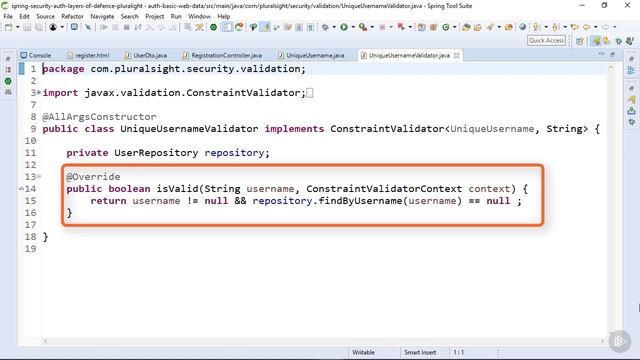The image size is (640, 360).
Task: Open the new class type dropdown arrow
Action: click(x=454, y=27)
